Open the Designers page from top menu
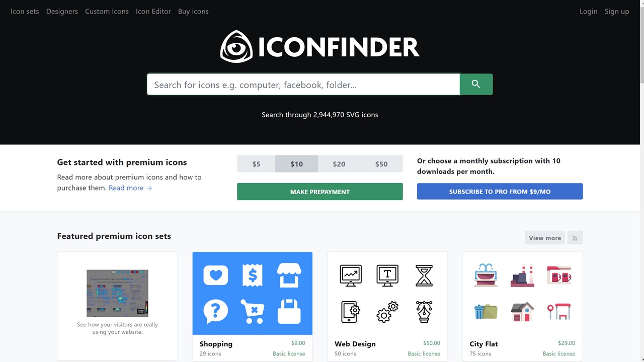This screenshot has height=362, width=644. point(62,11)
